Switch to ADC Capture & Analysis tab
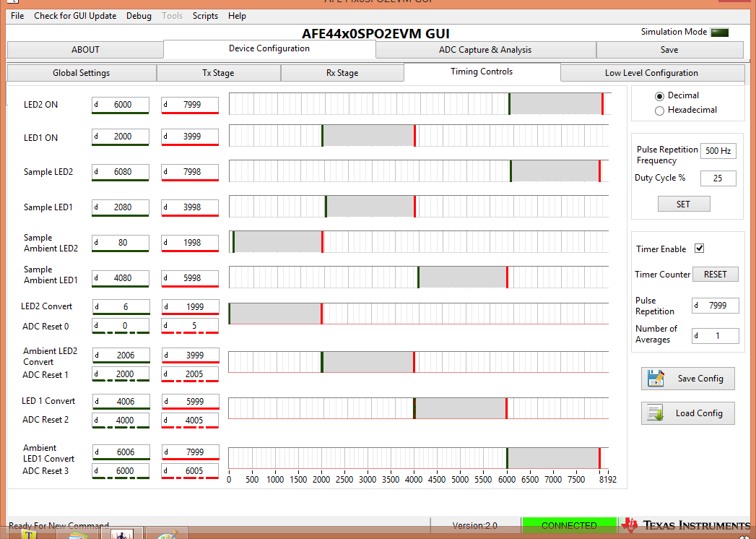Image resolution: width=756 pixels, height=539 pixels. 485,50
